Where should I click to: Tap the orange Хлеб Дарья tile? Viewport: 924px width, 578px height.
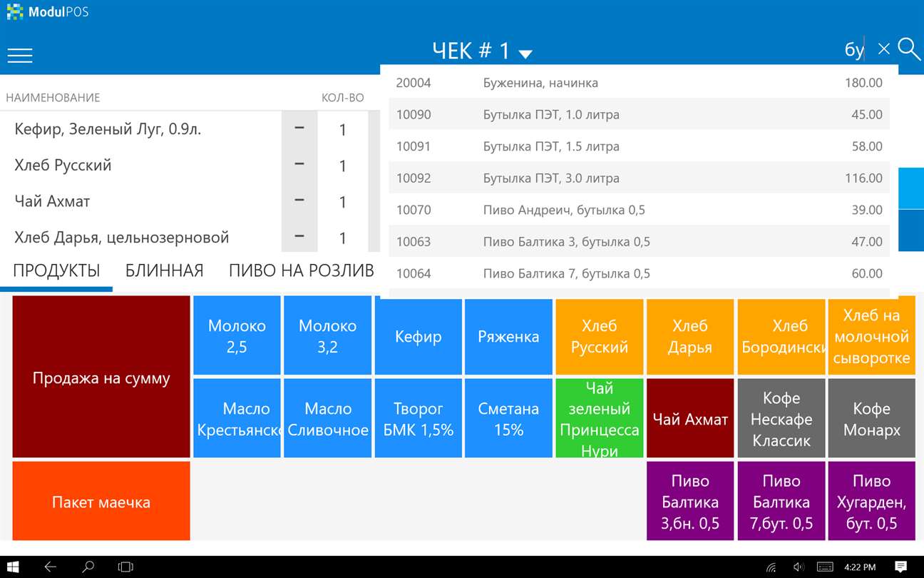pyautogui.click(x=689, y=337)
